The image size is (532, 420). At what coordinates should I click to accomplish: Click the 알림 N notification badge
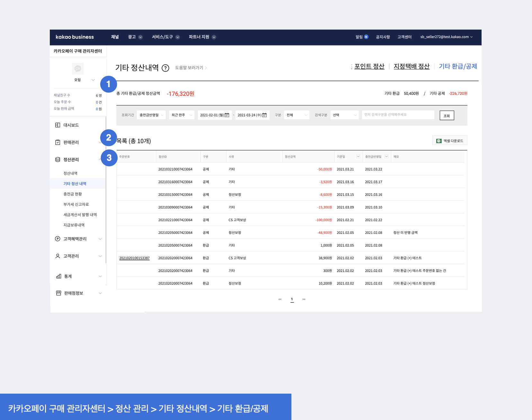366,37
